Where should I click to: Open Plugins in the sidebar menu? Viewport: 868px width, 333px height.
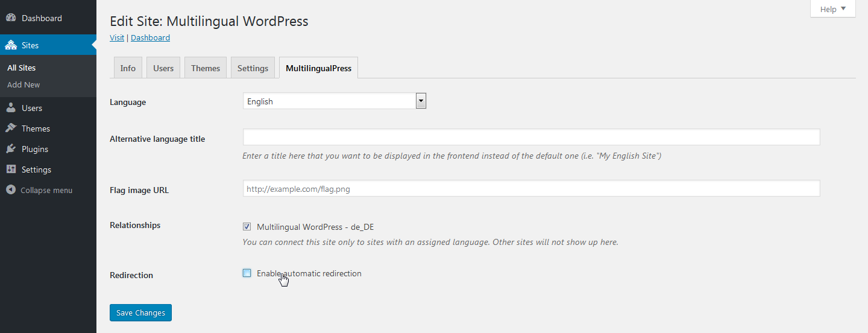35,149
